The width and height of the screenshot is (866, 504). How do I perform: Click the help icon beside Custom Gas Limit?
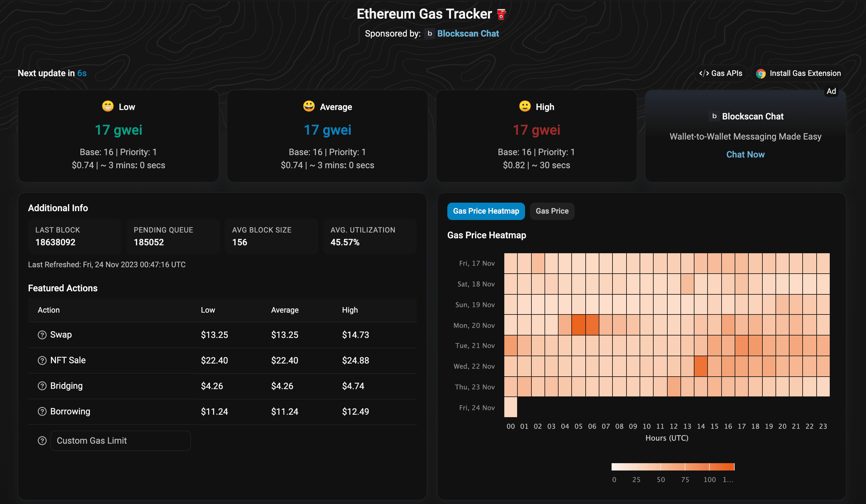click(x=42, y=441)
